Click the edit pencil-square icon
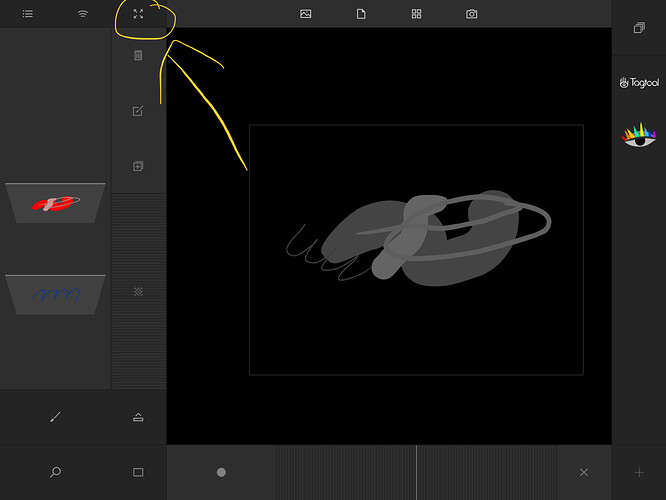The image size is (666, 500). (138, 111)
